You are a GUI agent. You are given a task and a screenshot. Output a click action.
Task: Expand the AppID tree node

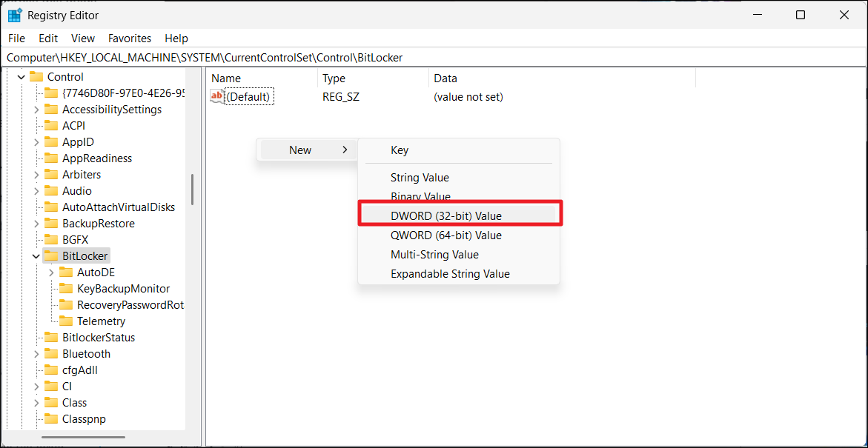[x=36, y=142]
